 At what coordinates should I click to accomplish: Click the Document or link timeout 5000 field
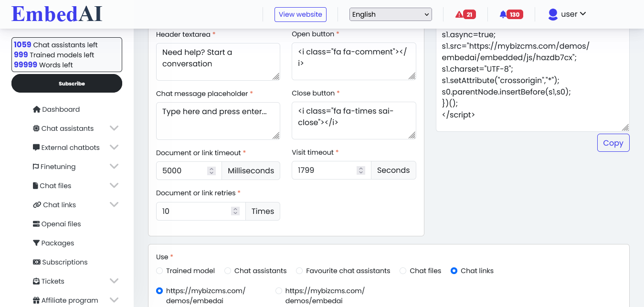tap(189, 170)
